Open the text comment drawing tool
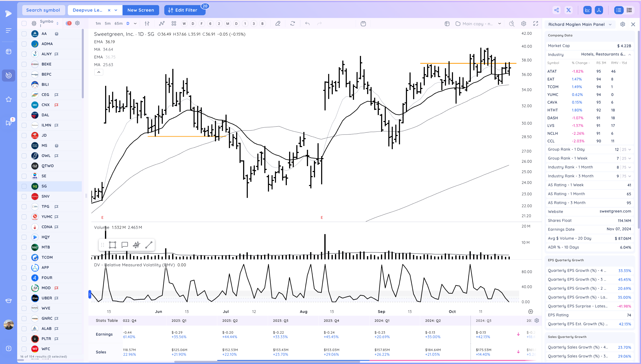This screenshot has height=364, width=641. pos(125,245)
